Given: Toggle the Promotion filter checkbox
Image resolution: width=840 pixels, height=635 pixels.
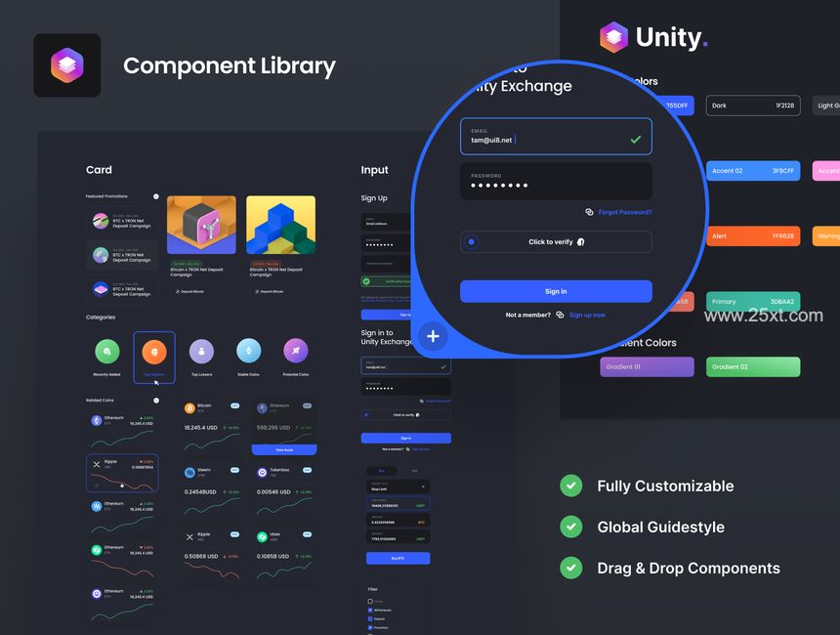Looking at the screenshot, I should [370, 627].
